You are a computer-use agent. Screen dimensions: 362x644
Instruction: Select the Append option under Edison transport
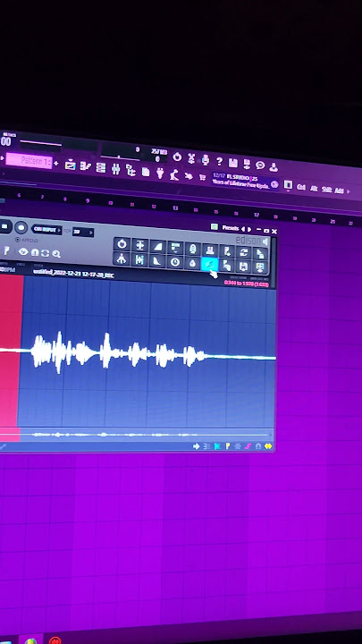coord(27,240)
